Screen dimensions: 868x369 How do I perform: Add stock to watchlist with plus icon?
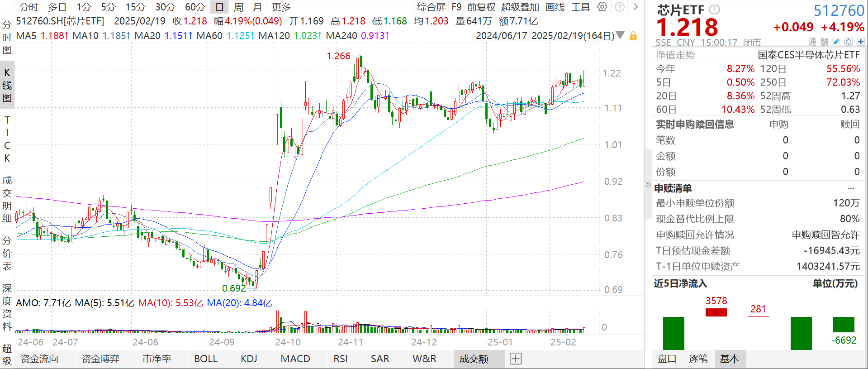tap(860, 42)
